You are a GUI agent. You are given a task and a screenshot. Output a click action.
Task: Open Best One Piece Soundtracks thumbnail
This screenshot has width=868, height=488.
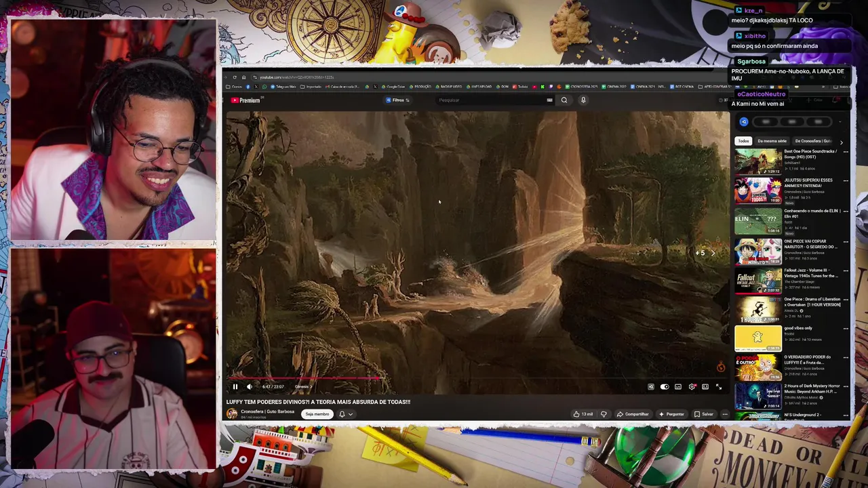758,161
